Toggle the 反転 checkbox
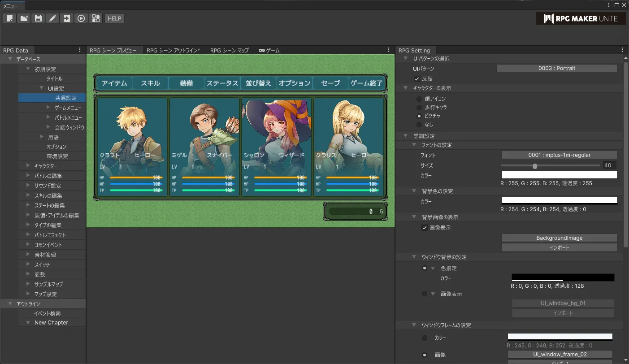Image resolution: width=629 pixels, height=364 pixels. tap(417, 79)
